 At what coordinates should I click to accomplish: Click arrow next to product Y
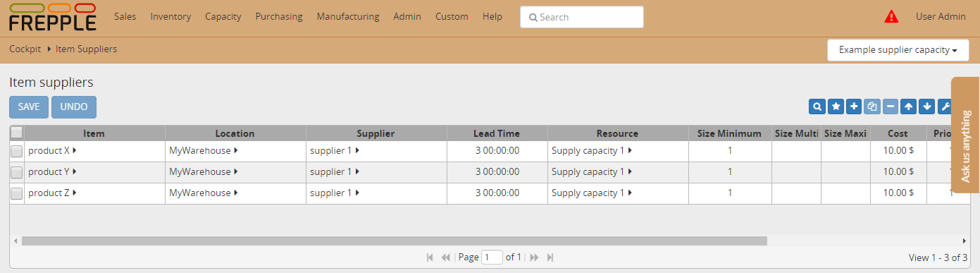click(x=75, y=171)
